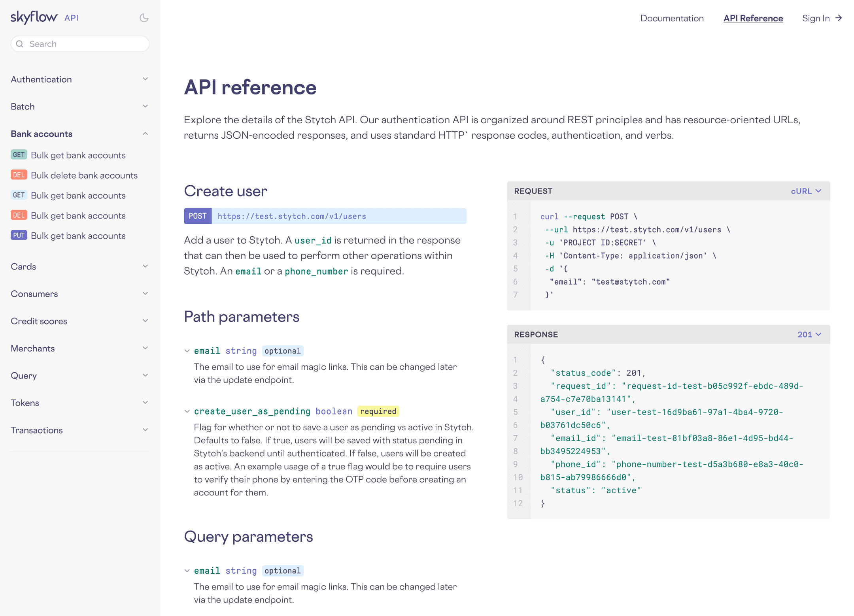The width and height of the screenshot is (854, 616).
Task: Click the POST method badge
Action: click(x=198, y=216)
